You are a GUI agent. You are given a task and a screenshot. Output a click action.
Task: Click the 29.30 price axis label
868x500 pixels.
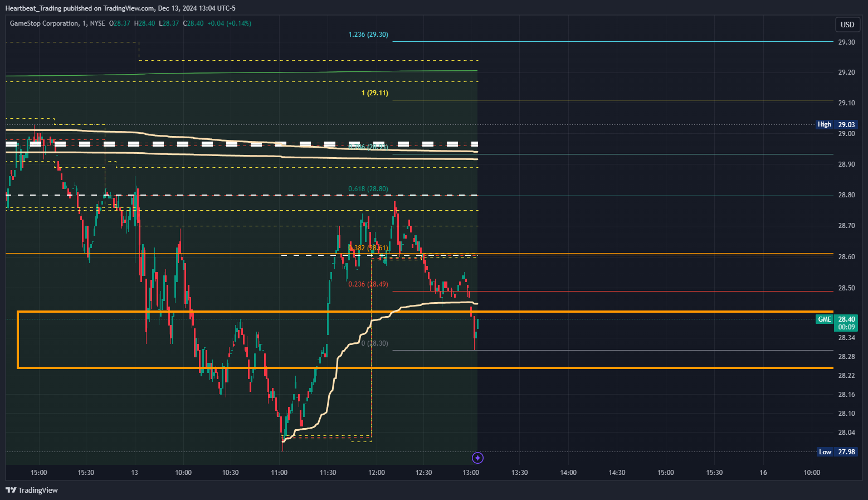(x=846, y=42)
